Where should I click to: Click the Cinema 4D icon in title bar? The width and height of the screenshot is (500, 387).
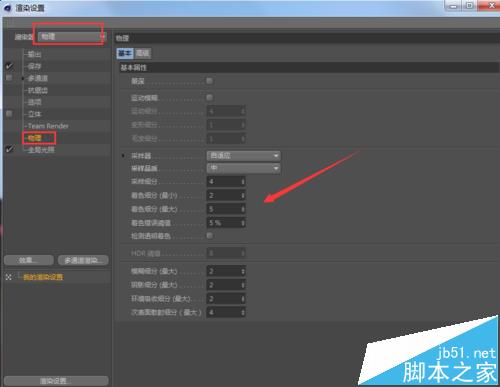pos(8,8)
